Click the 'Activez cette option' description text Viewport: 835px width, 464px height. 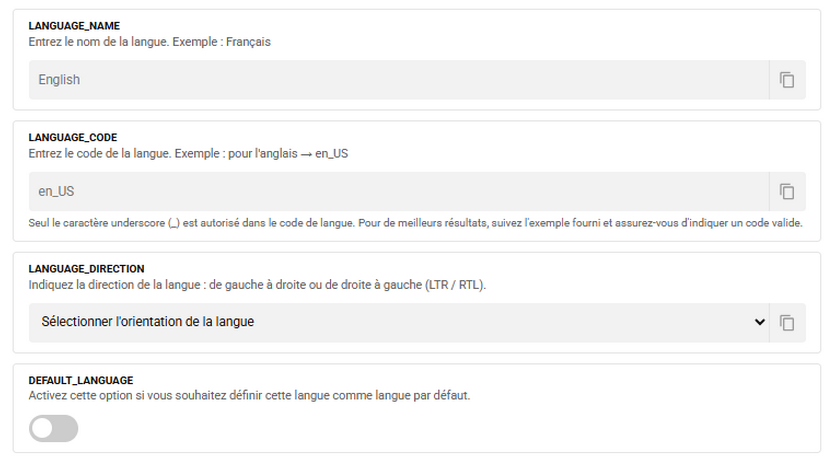pyautogui.click(x=249, y=396)
